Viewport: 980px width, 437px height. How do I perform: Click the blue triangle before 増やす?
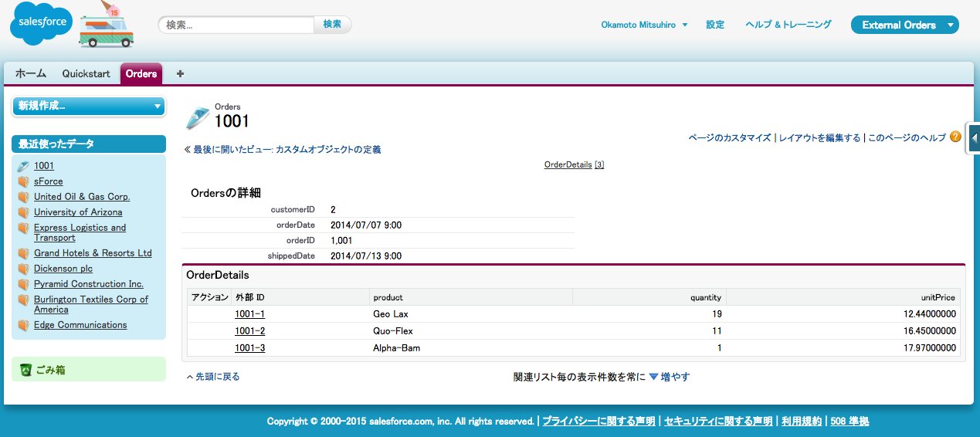(x=653, y=377)
